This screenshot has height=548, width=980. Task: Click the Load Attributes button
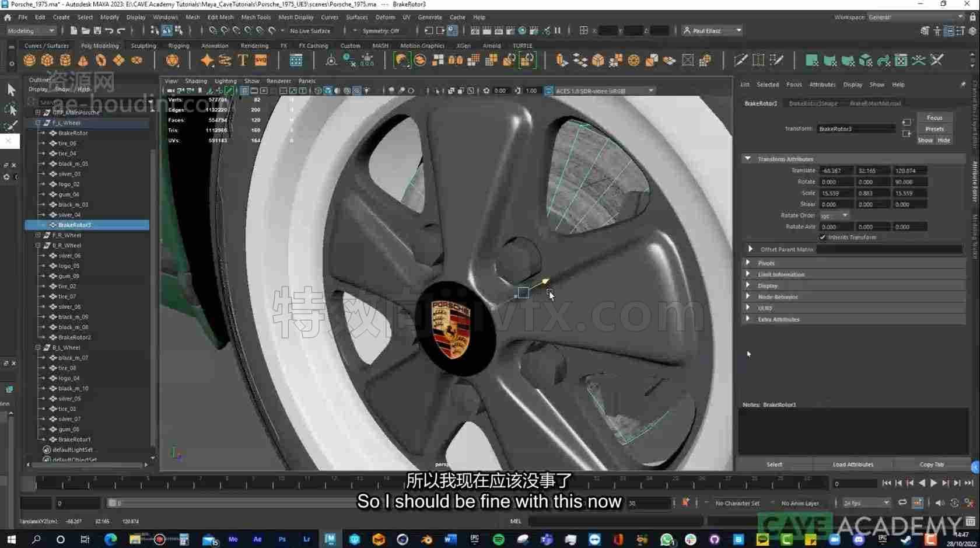coord(853,465)
